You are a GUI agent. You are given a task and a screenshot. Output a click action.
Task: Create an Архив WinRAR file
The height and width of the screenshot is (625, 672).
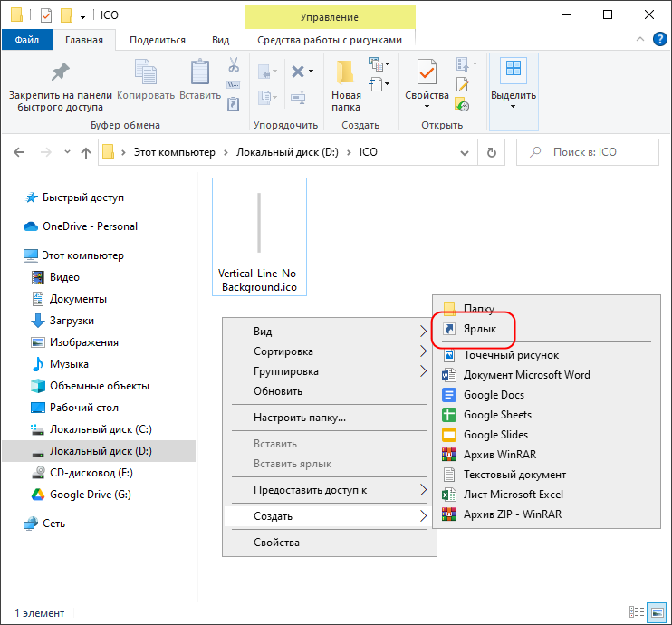pos(546,455)
